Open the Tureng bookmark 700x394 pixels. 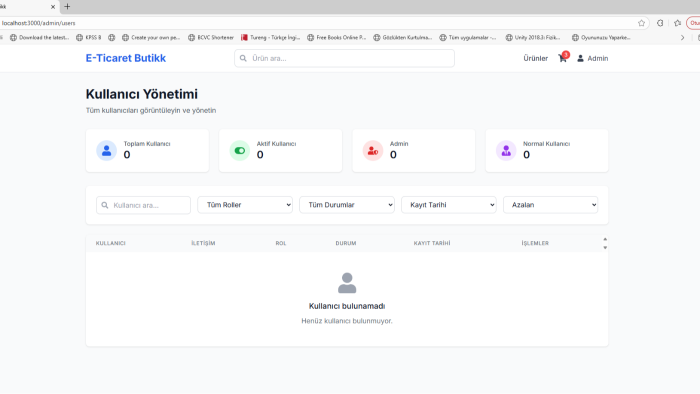[x=271, y=38]
